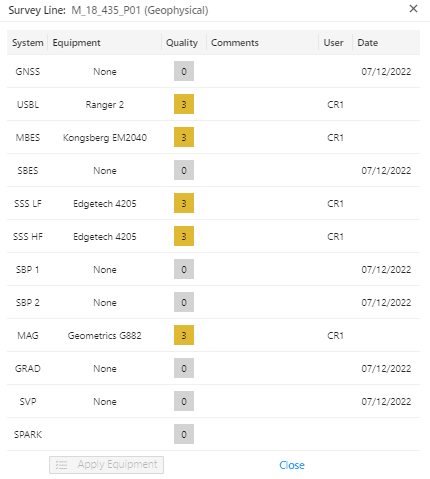Screen dimensions: 430x479
Task: Click the SVP quality swatch 0
Action: [184, 401]
